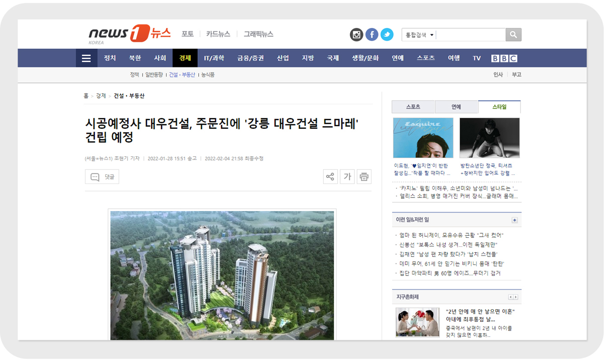Viewport: 604px width, 364px height.
Task: Expand 이런 일&저런 일 with the plus icon
Action: (514, 220)
